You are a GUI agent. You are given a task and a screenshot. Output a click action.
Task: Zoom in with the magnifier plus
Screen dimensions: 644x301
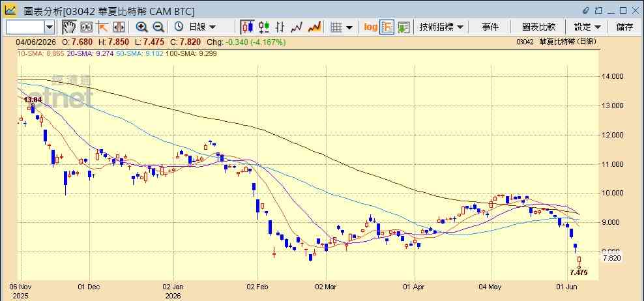click(x=141, y=27)
